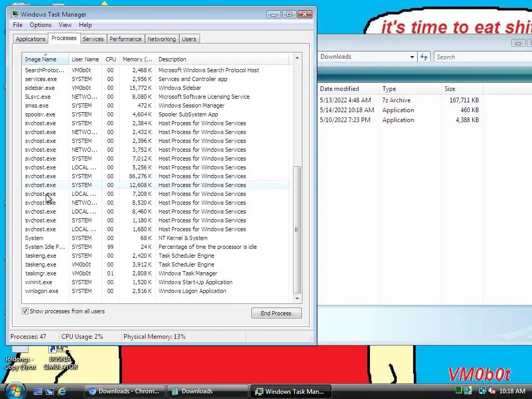Switch to the Users tab
Viewport: 532px width, 399px height.
(189, 39)
